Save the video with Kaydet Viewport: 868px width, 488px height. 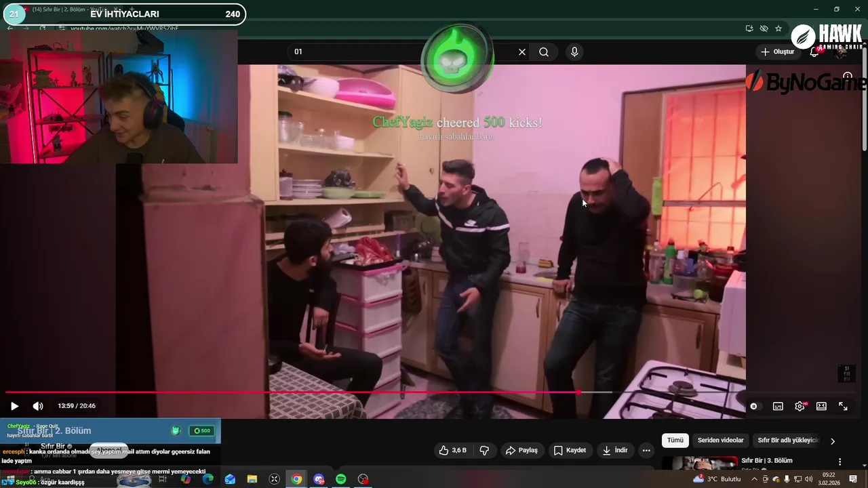[570, 450]
